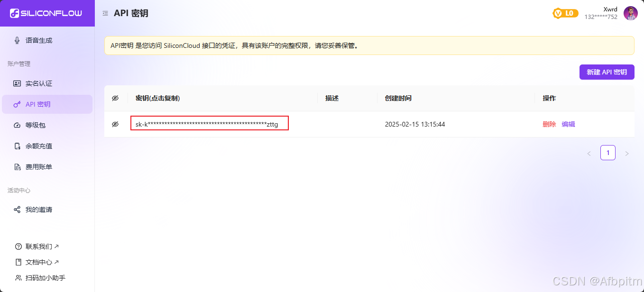This screenshot has width=644, height=292.
Task: Click the bill icon beside 费用账单
Action: point(18,167)
